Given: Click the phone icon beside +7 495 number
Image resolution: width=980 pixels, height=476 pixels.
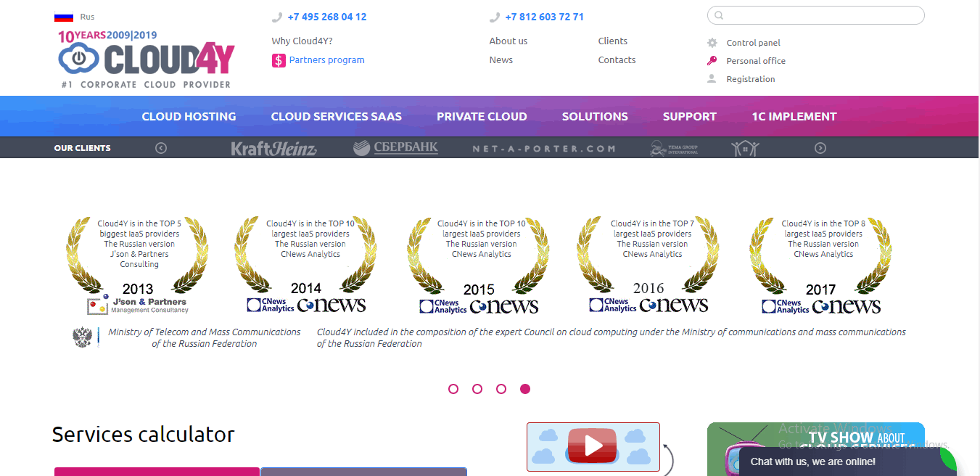Looking at the screenshot, I should point(277,17).
